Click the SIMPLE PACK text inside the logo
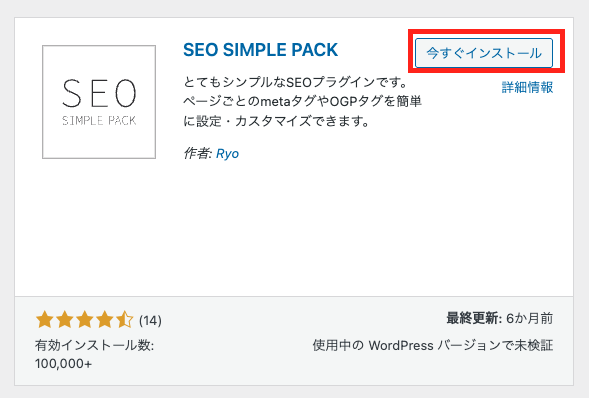 pyautogui.click(x=99, y=121)
